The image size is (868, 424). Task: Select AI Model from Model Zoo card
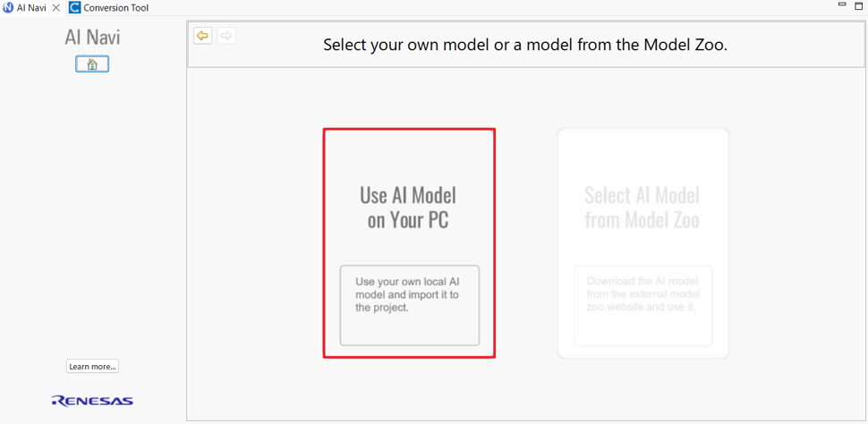coord(643,243)
